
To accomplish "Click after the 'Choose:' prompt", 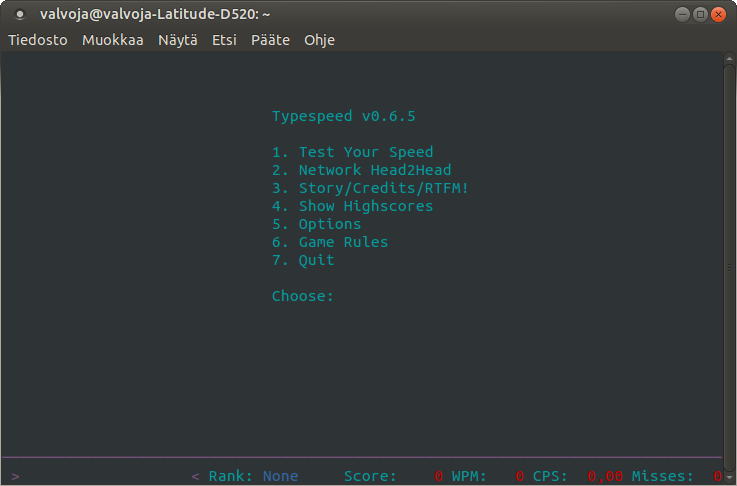I will coord(343,296).
